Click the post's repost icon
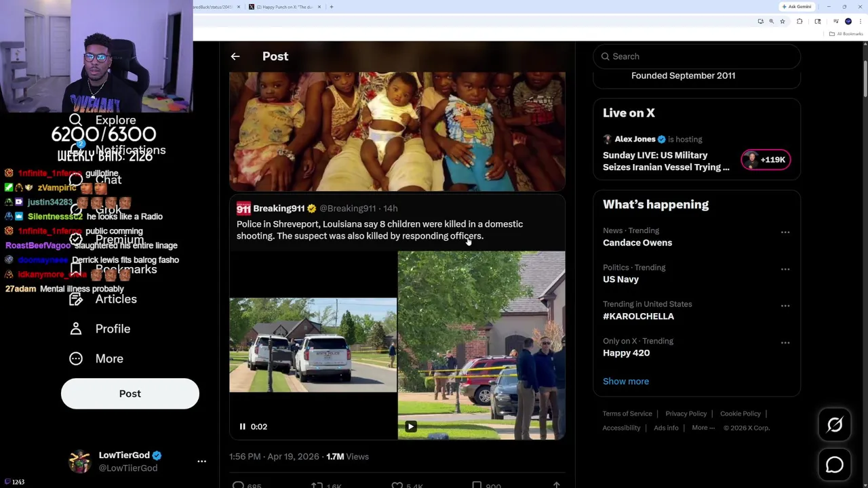The image size is (868, 488). tap(317, 485)
